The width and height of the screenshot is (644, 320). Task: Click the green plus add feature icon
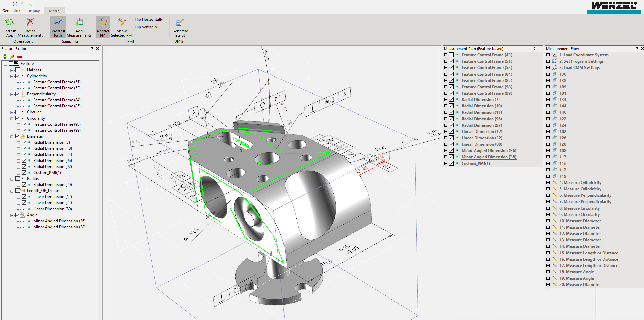click(x=5, y=57)
